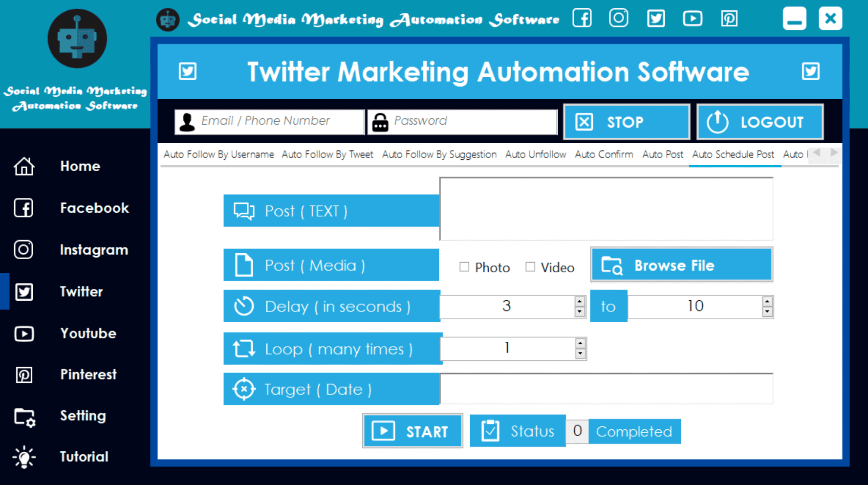Image resolution: width=868 pixels, height=485 pixels.
Task: Click the loop arrows icon on Loop row
Action: click(244, 349)
